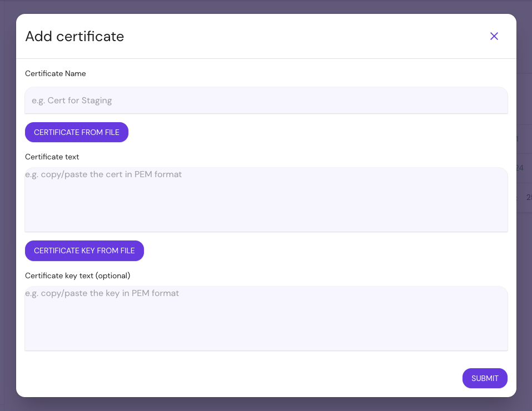Image resolution: width=532 pixels, height=411 pixels.
Task: Click the 'Certificate text' section label
Action: coord(52,157)
